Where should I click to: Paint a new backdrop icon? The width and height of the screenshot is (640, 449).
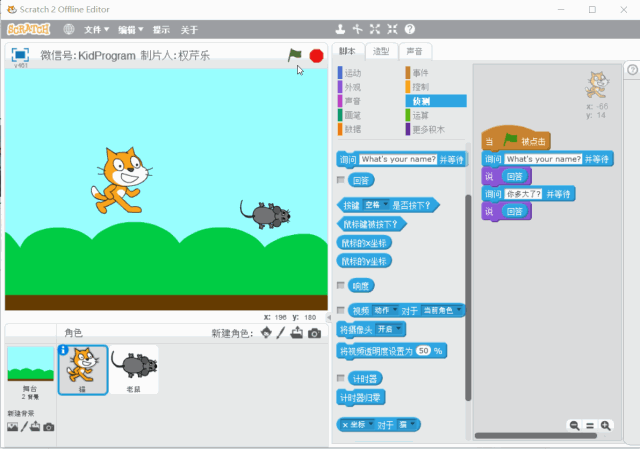coord(24,427)
